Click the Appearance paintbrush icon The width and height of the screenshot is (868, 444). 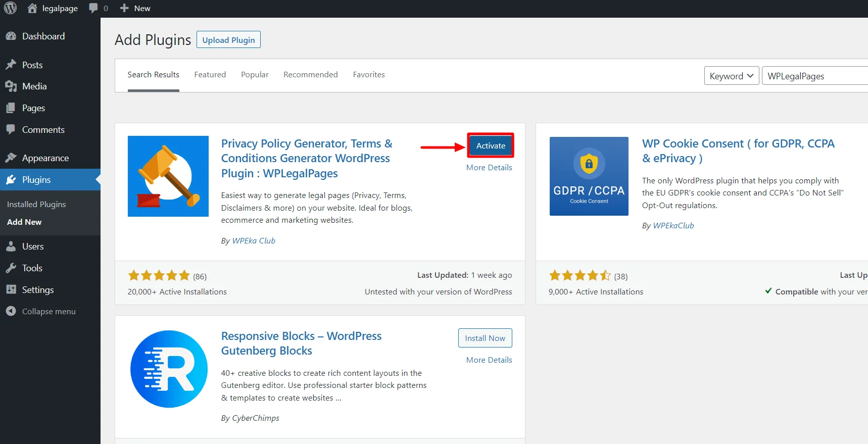coord(11,158)
